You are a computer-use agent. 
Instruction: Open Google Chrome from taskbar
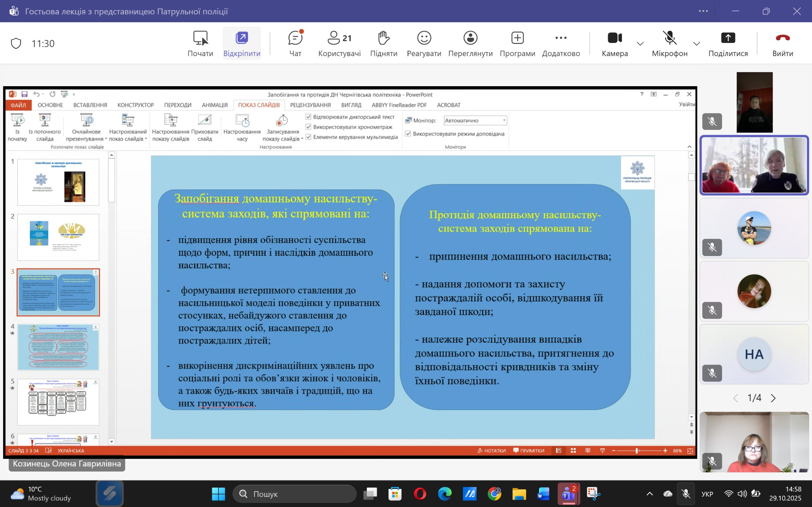pos(494,494)
